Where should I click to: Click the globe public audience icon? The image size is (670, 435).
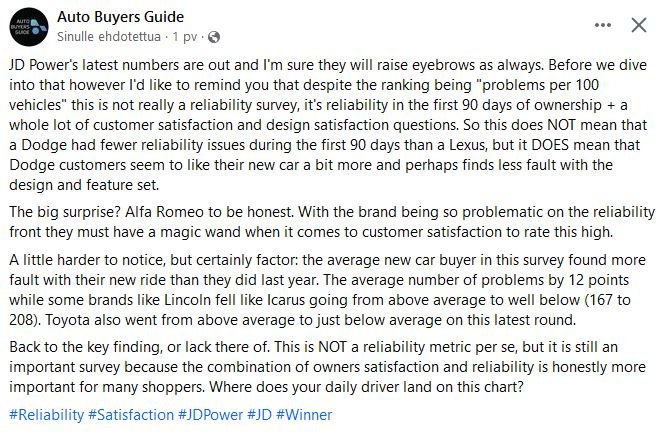(x=214, y=37)
